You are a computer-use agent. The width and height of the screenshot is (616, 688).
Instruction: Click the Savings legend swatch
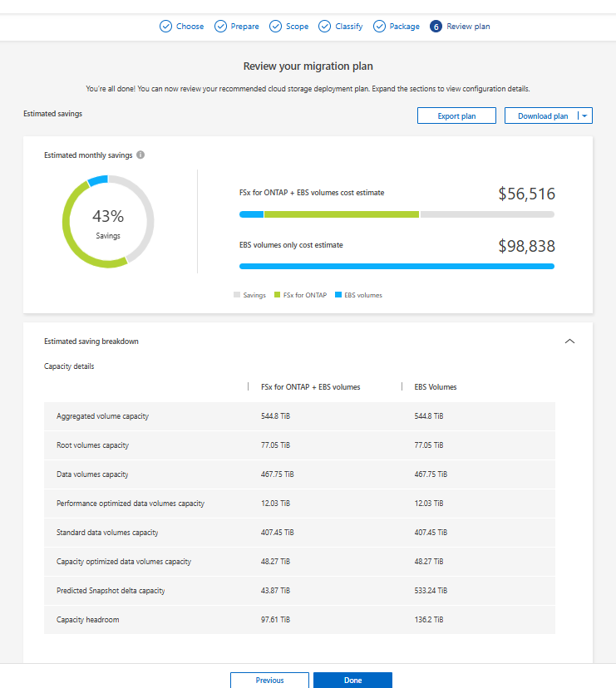click(x=238, y=294)
